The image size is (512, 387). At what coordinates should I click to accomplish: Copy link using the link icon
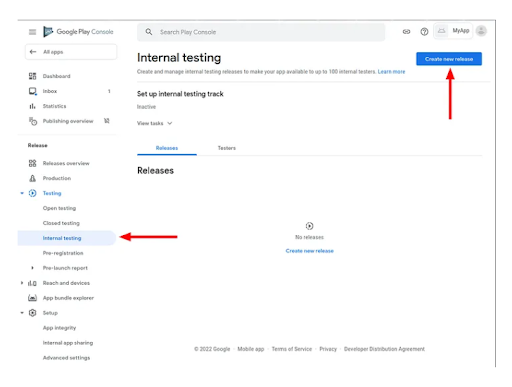pyautogui.click(x=406, y=32)
